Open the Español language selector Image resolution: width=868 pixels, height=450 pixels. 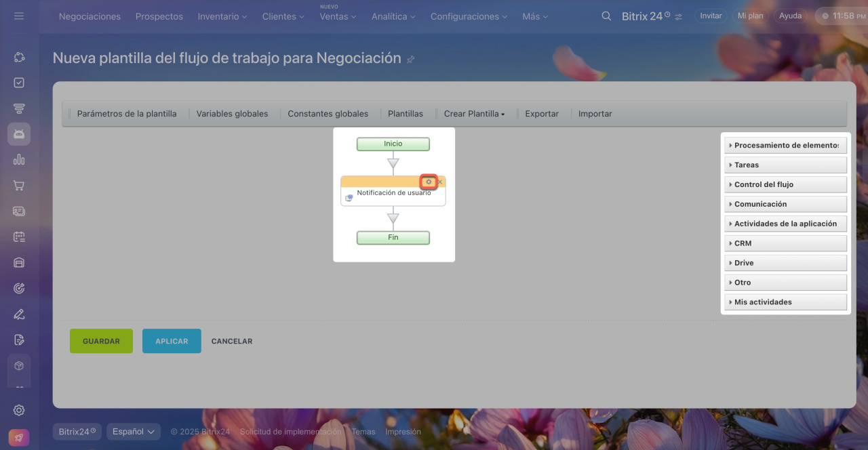[133, 431]
